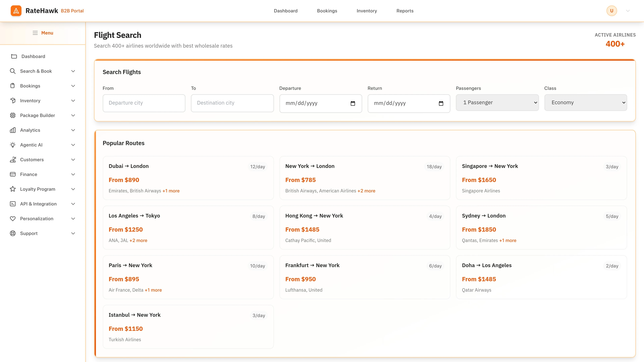
Task: Click the RateHawk logo icon
Action: click(x=16, y=11)
